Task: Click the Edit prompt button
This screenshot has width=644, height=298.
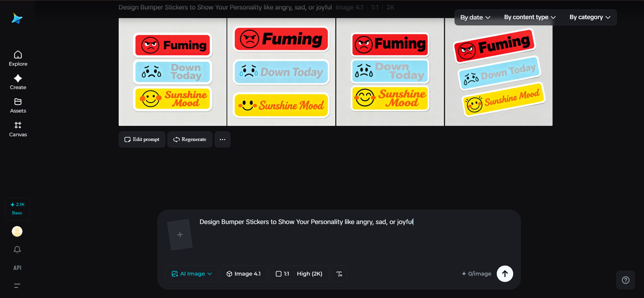Action: click(x=142, y=139)
